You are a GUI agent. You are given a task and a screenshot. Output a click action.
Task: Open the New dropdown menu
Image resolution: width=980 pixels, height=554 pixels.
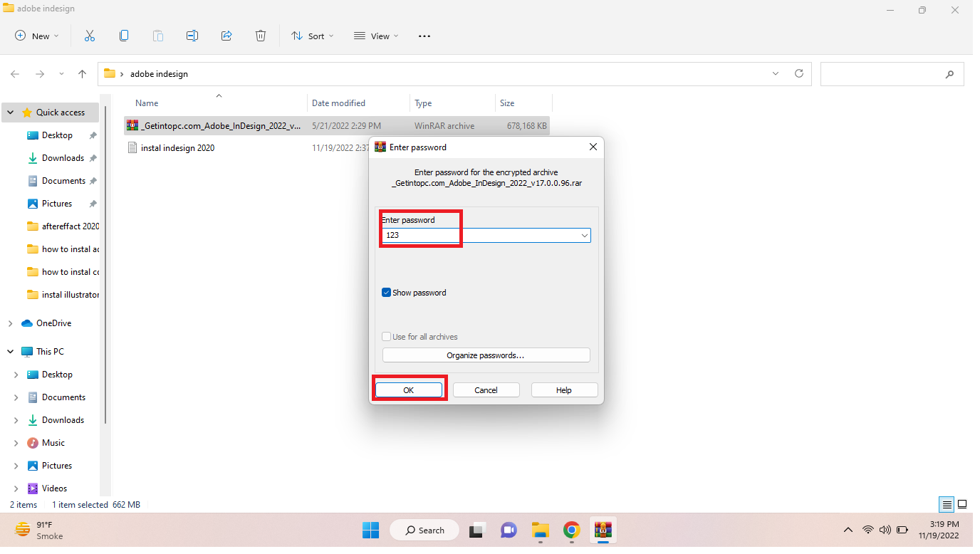point(37,36)
